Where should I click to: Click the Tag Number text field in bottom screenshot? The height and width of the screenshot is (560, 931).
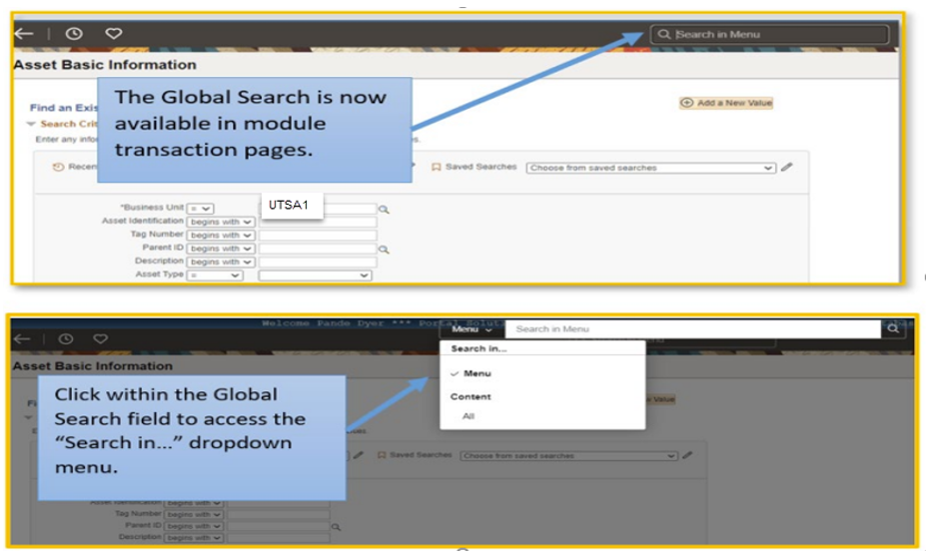point(279,514)
